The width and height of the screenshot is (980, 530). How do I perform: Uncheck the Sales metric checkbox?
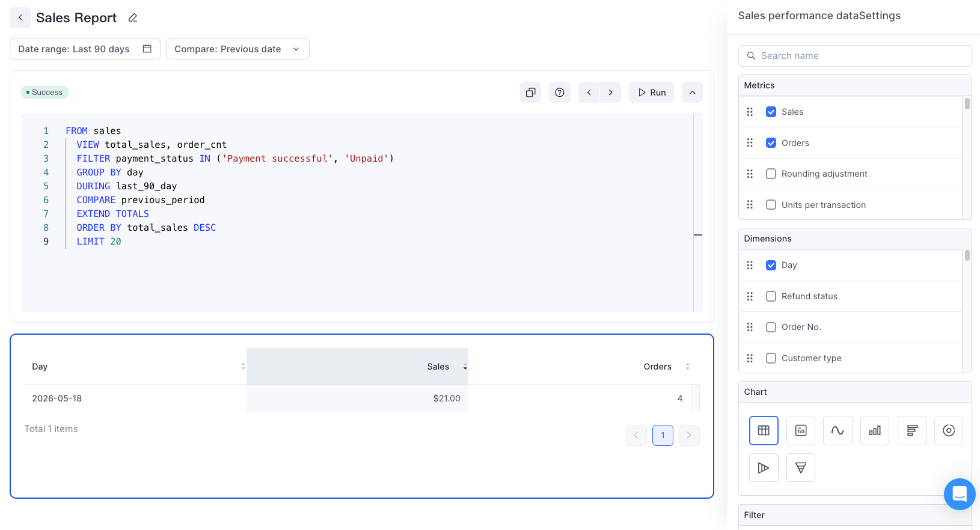[771, 112]
